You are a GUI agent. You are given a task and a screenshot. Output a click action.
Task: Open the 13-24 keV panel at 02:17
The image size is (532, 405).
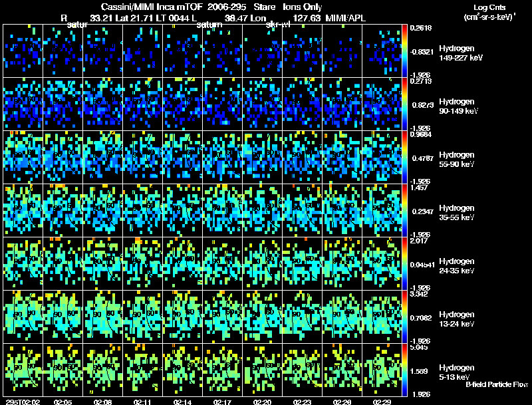point(223,317)
